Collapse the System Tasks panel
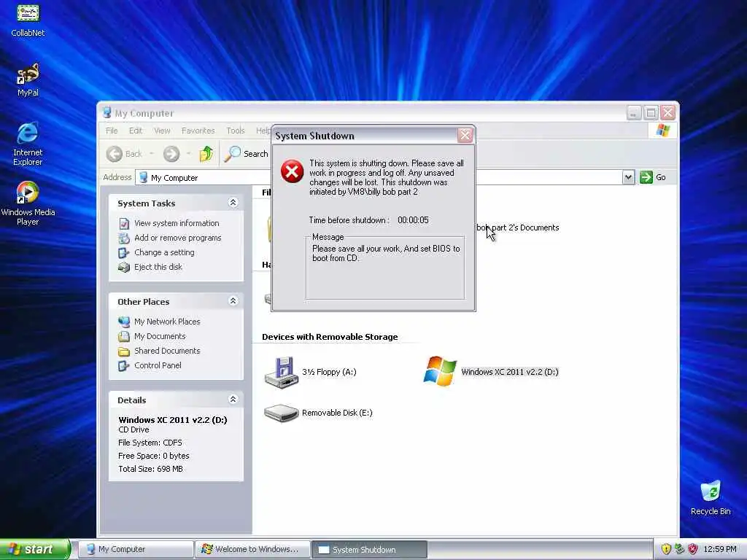This screenshot has width=747, height=560. click(233, 203)
